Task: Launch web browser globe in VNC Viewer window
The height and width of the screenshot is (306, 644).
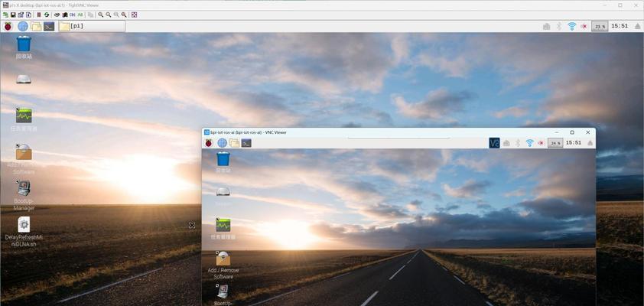Action: (x=223, y=143)
